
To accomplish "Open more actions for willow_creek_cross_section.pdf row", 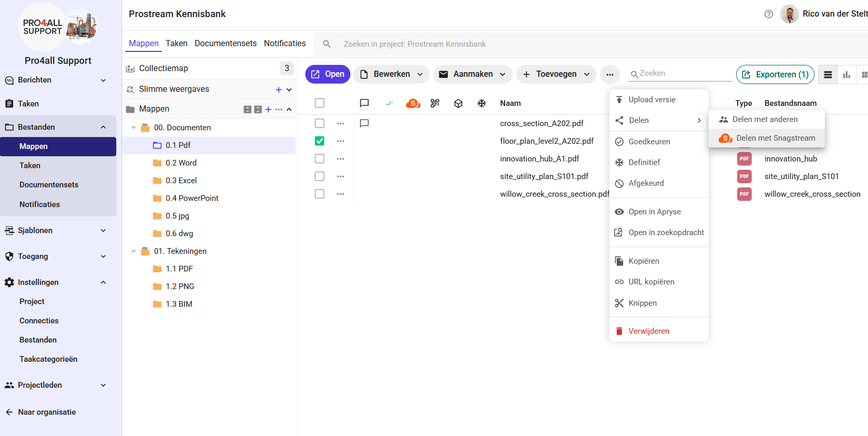I will 341,194.
